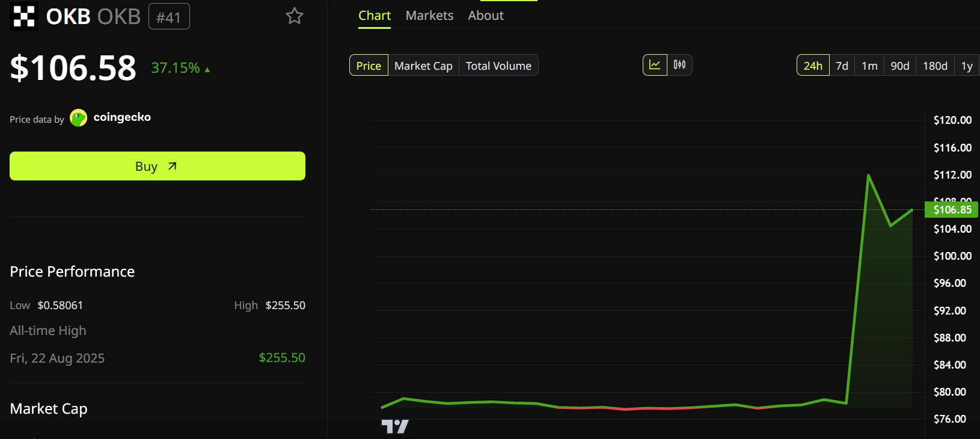Click the $106.85 chart price label

coord(952,210)
